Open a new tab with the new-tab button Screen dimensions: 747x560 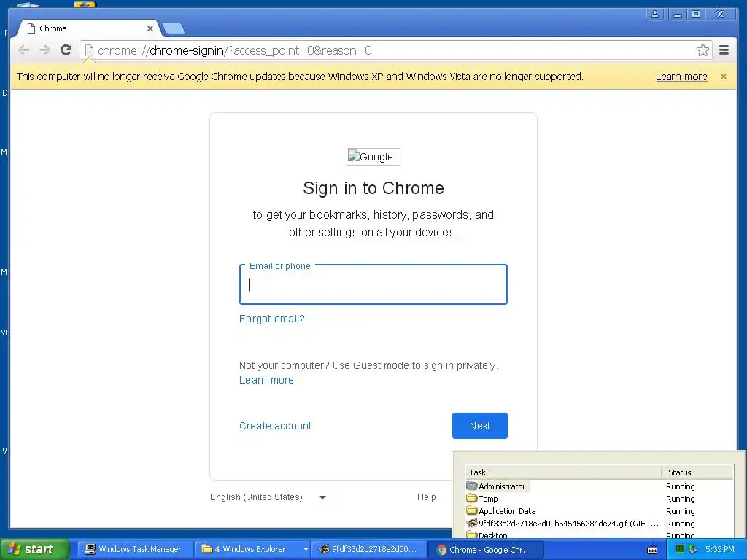pyautogui.click(x=174, y=29)
